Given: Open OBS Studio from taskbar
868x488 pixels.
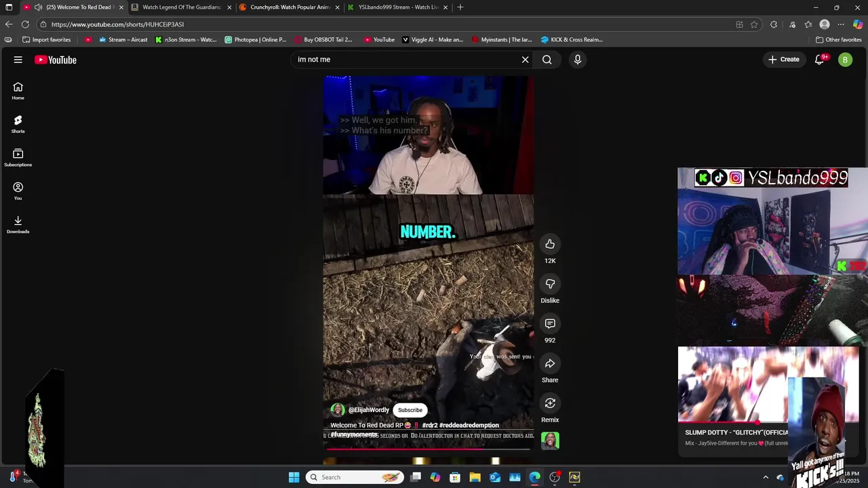Looking at the screenshot, I should coord(555,477).
